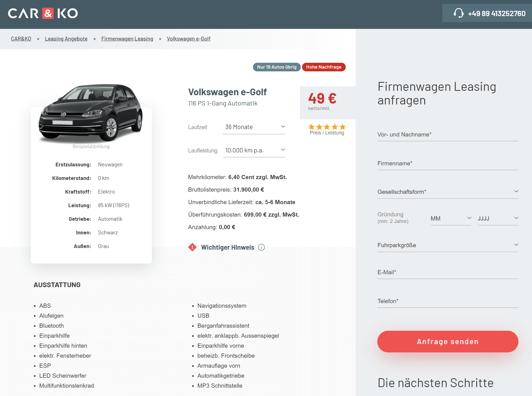The height and width of the screenshot is (396, 532).
Task: Open the Gründung month MM dropdown
Action: point(451,218)
